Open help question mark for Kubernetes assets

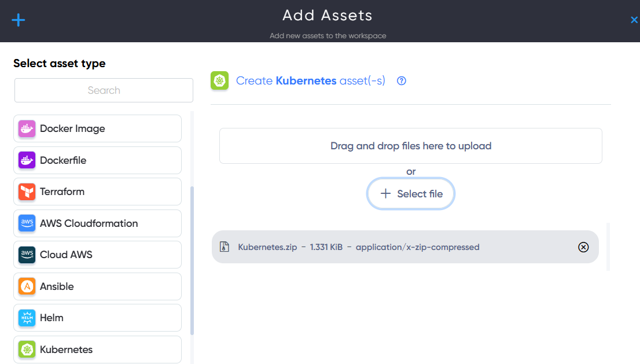(x=402, y=81)
